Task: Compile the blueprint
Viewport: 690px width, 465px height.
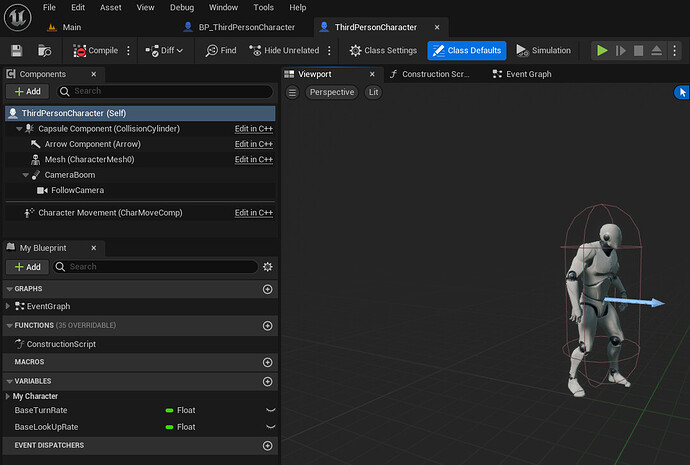Action: tap(95, 51)
